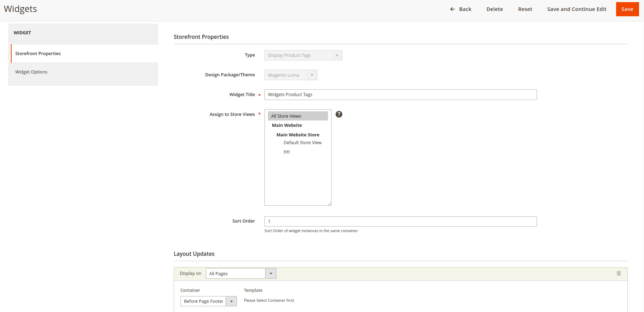Select the tttt store view
This screenshot has height=312, width=644.
pos(287,152)
